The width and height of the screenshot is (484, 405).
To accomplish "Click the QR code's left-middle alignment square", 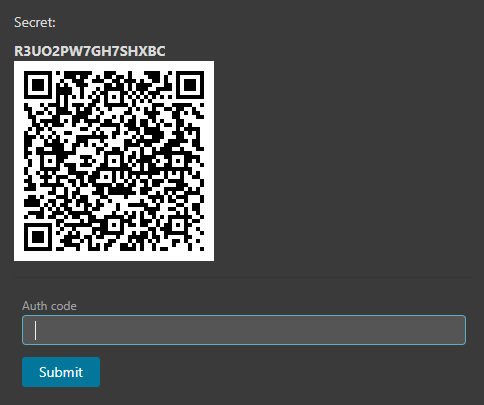I will tap(50, 161).
